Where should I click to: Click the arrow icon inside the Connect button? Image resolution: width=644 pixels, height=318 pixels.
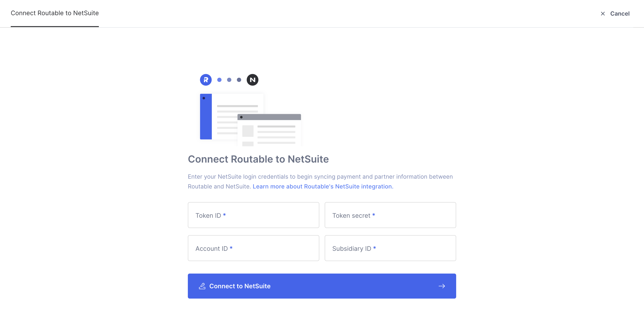(x=442, y=286)
